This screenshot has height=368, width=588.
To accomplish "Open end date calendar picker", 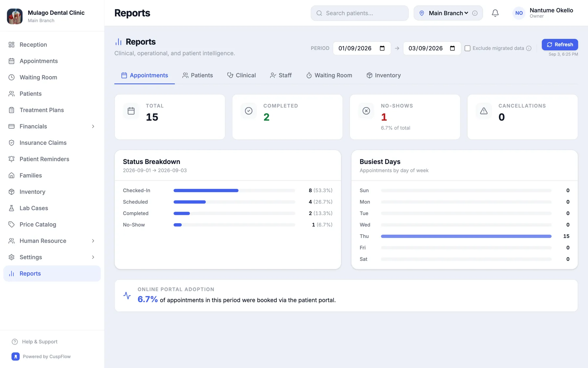I will point(452,48).
